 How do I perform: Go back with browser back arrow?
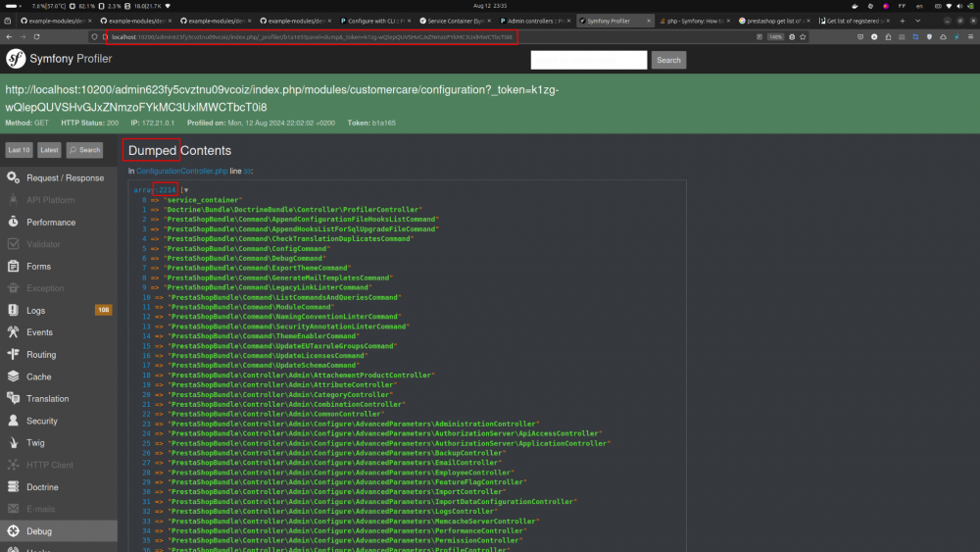pos(9,37)
